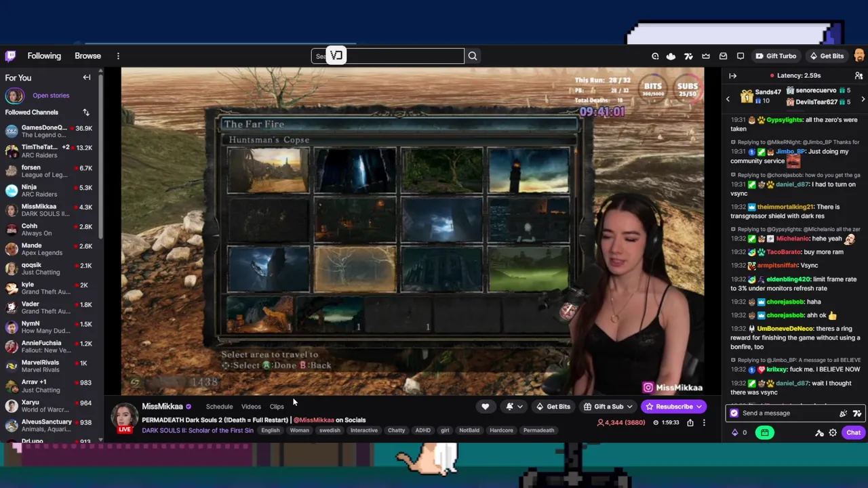
Task: Open Cohh channel in sidebar
Action: pyautogui.click(x=51, y=230)
